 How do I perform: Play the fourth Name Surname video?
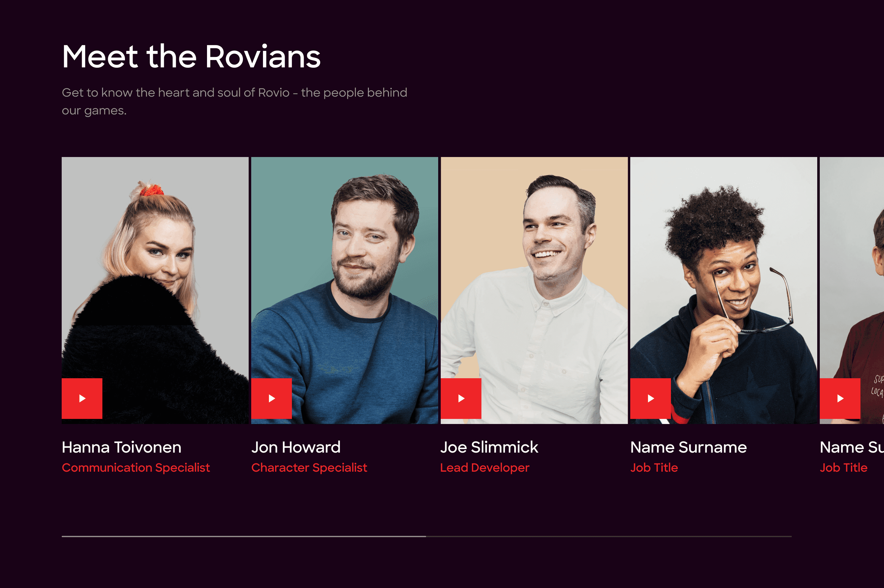point(650,398)
